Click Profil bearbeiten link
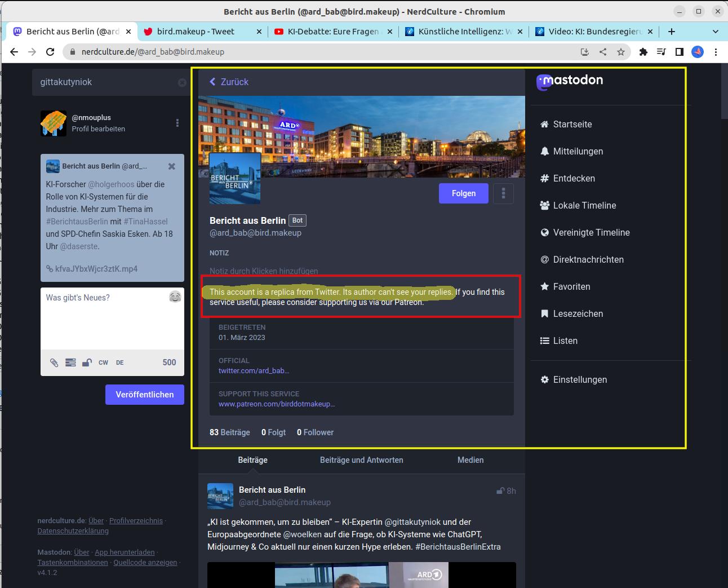Image resolution: width=728 pixels, height=588 pixels. click(x=99, y=129)
